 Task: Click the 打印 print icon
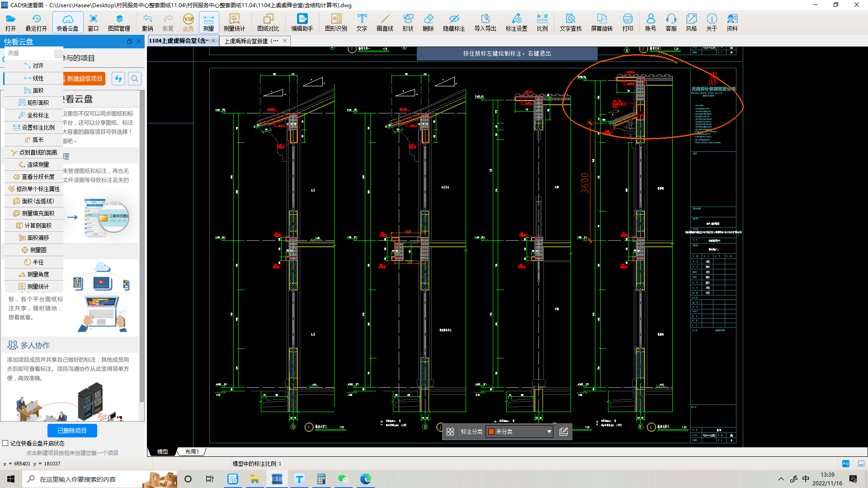(x=627, y=22)
